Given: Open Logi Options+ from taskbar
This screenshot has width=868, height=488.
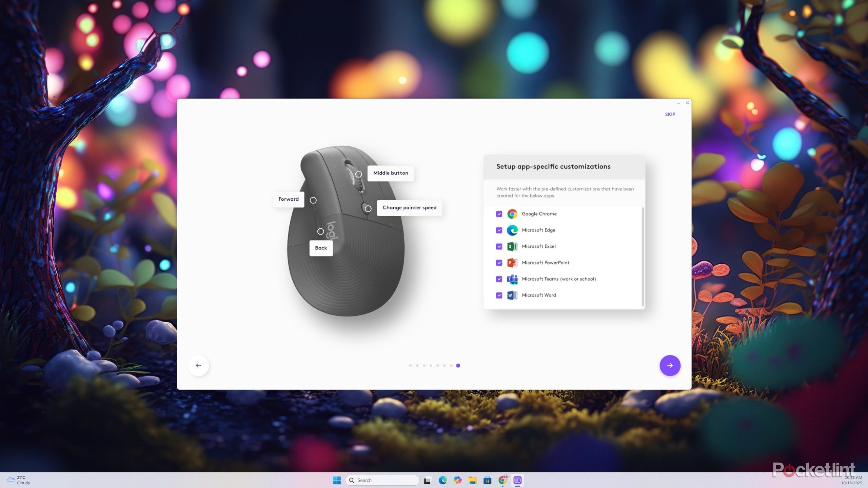Looking at the screenshot, I should point(517,480).
